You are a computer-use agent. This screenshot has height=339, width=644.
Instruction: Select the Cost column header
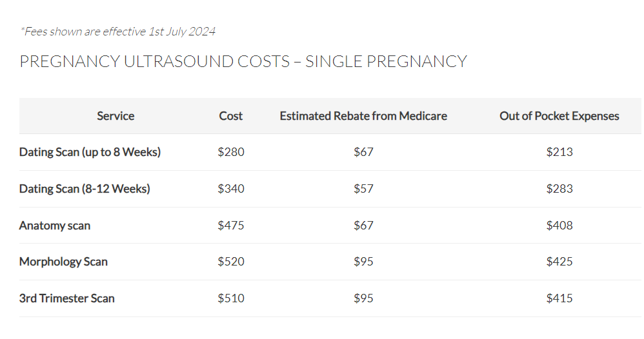coord(231,116)
